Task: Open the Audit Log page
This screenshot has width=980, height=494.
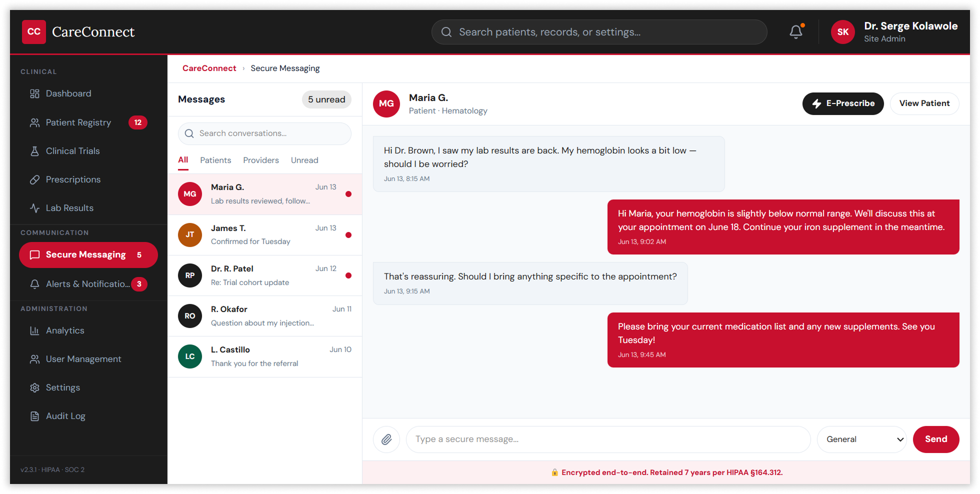Action: click(x=65, y=416)
